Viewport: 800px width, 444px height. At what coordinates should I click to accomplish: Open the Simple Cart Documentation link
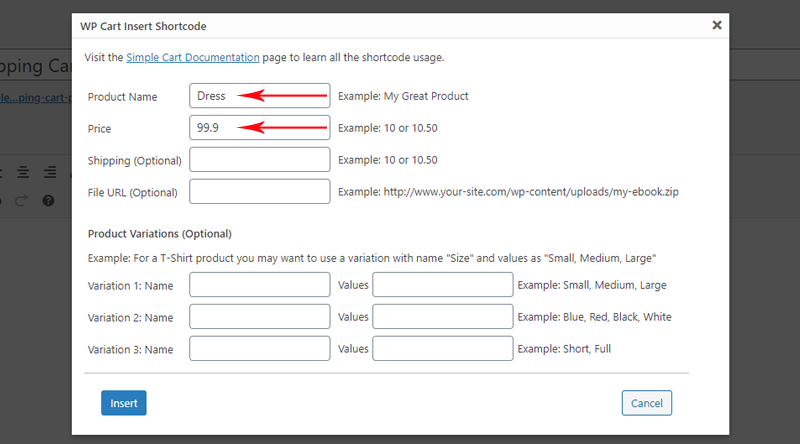coord(193,57)
